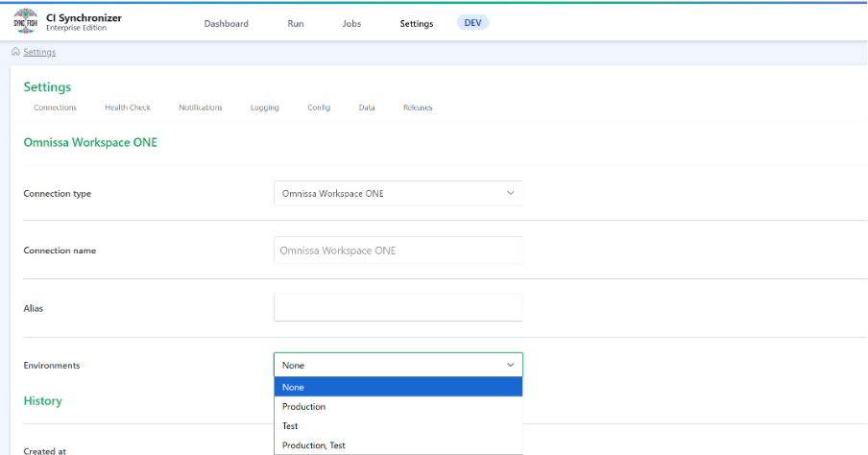Click the Alias field label
The height and width of the screenshot is (455, 868).
pos(34,308)
